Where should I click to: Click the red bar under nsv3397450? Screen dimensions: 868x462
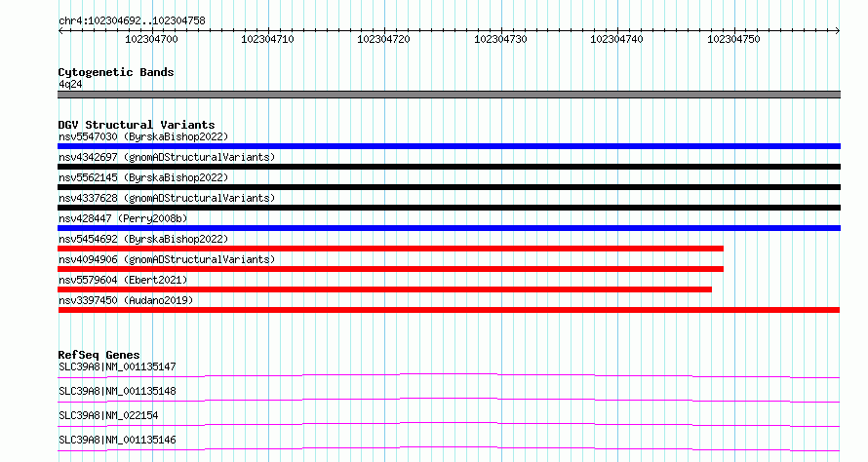click(x=449, y=310)
